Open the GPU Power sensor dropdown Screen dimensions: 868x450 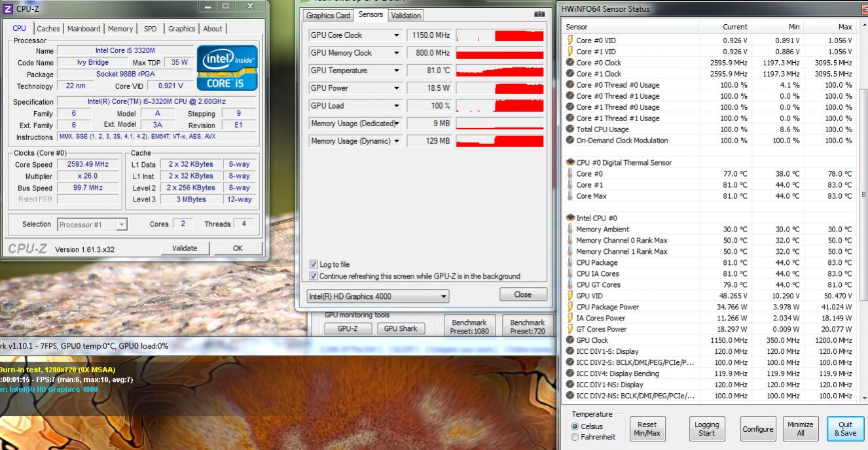click(397, 88)
